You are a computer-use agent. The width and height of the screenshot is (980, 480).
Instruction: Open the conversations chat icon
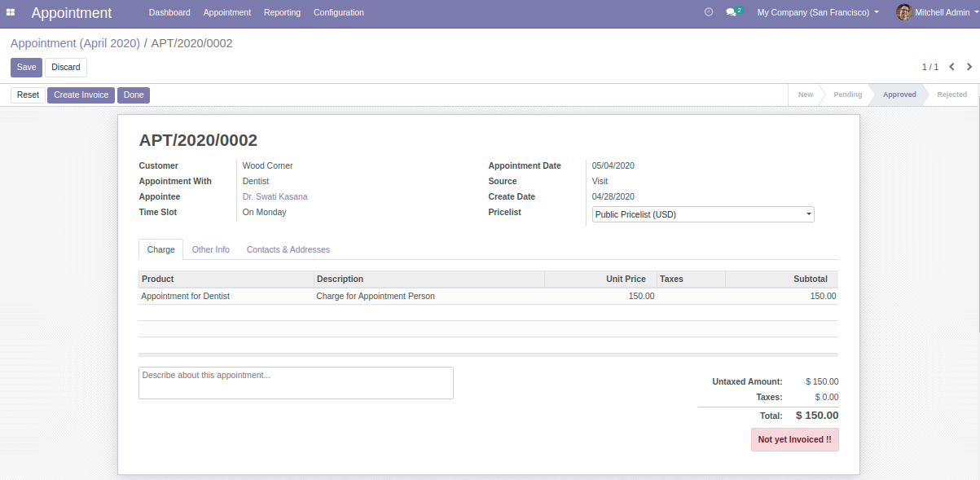[732, 12]
